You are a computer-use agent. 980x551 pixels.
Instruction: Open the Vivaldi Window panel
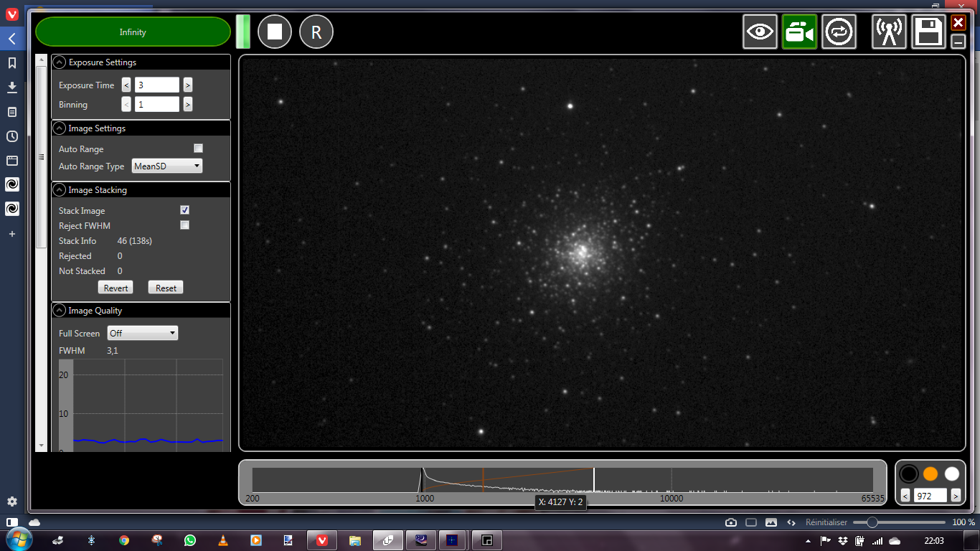12,161
